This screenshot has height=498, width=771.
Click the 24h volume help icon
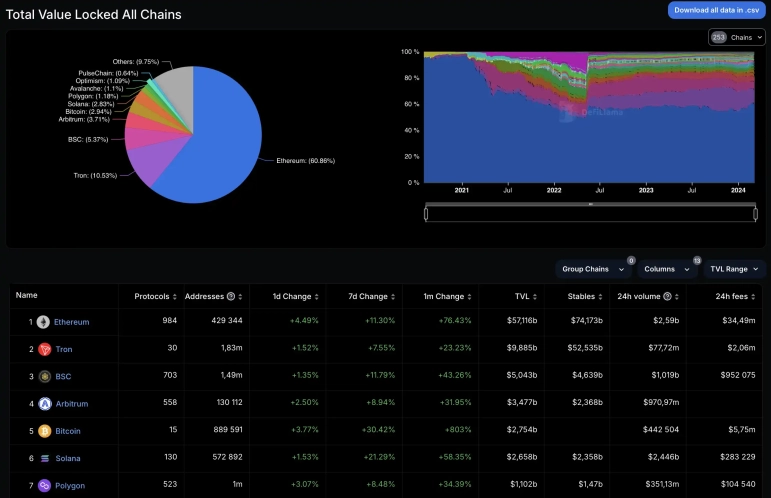click(667, 296)
